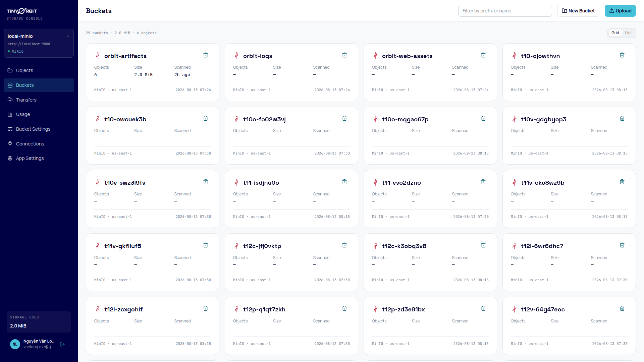The height and width of the screenshot is (362, 644).
Task: Expand the local-minio connection selector
Action: [x=39, y=43]
